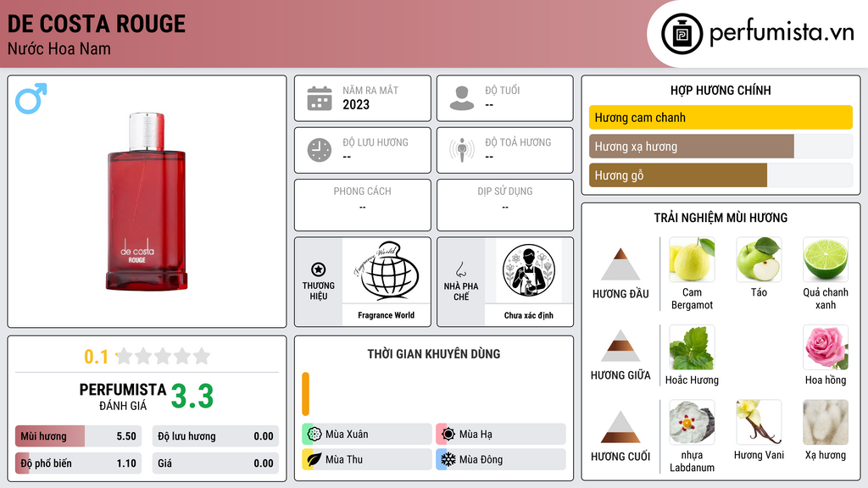The height and width of the screenshot is (488, 868).
Task: Click the Trải Nghiệm Mùi Hương heading
Action: 721,218
